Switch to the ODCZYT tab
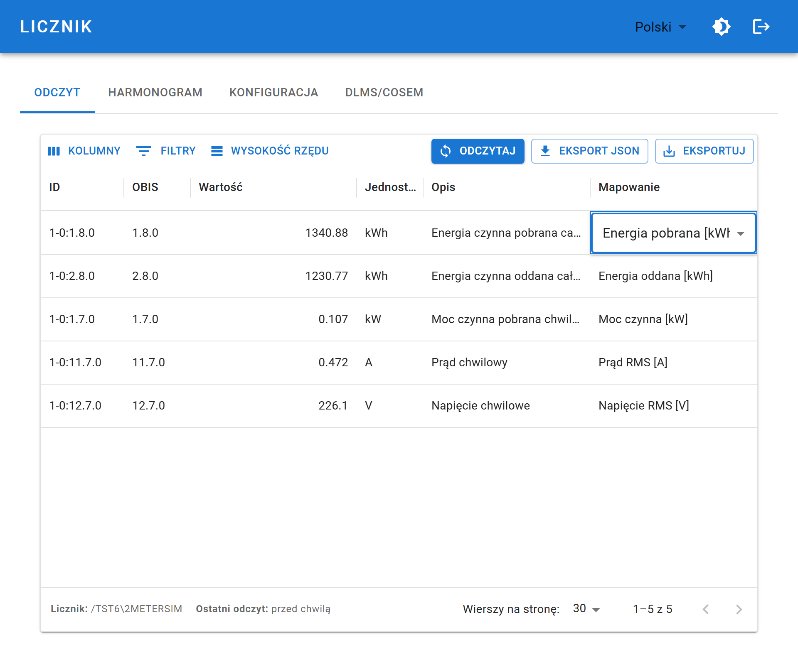The height and width of the screenshot is (672, 798). (x=57, y=92)
